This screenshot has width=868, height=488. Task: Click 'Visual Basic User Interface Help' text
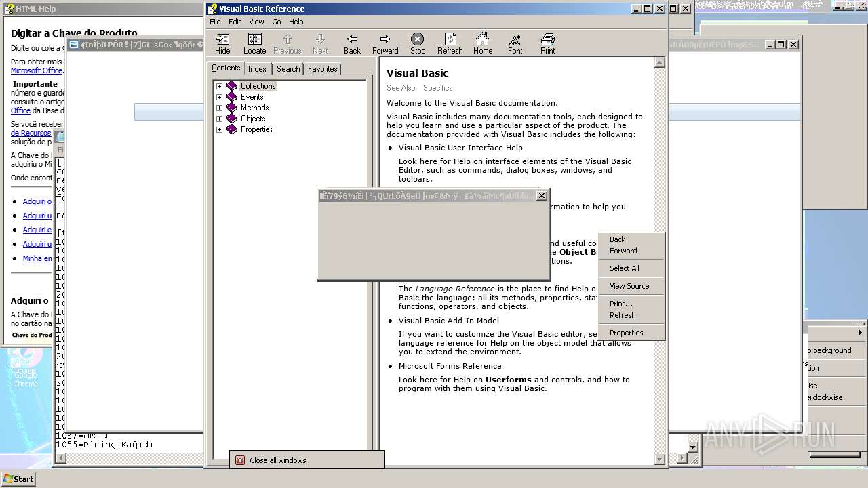click(460, 148)
